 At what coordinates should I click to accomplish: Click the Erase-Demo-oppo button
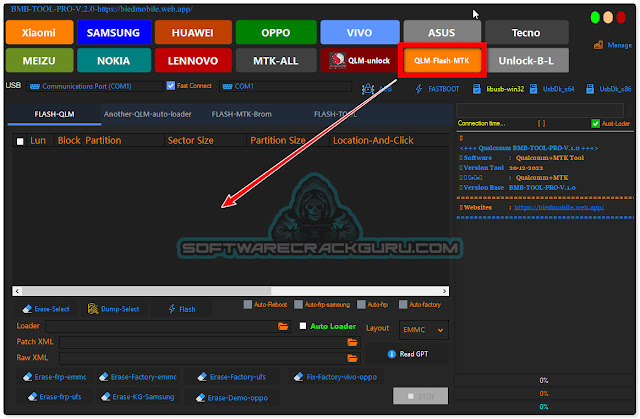[x=231, y=397]
